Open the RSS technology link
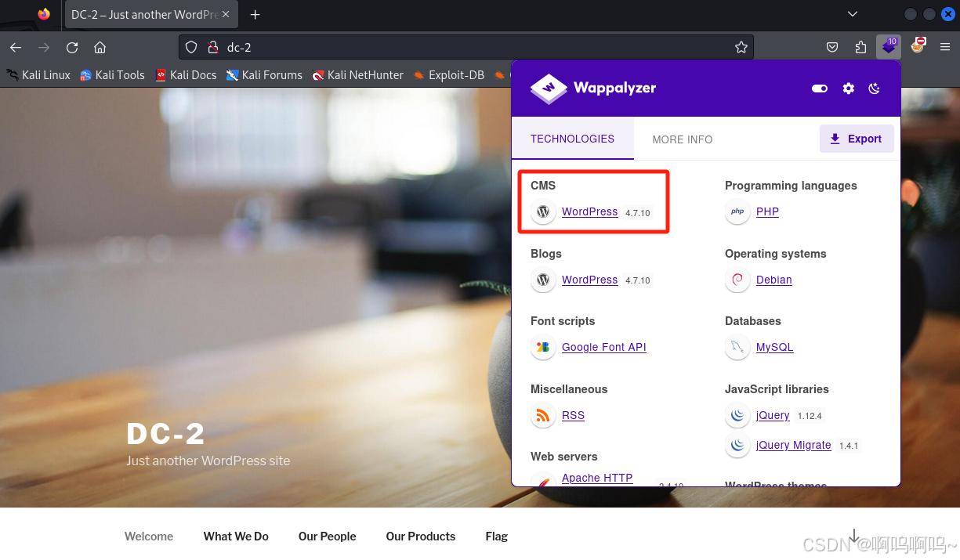Viewport: 960px width, 560px height. click(x=573, y=415)
